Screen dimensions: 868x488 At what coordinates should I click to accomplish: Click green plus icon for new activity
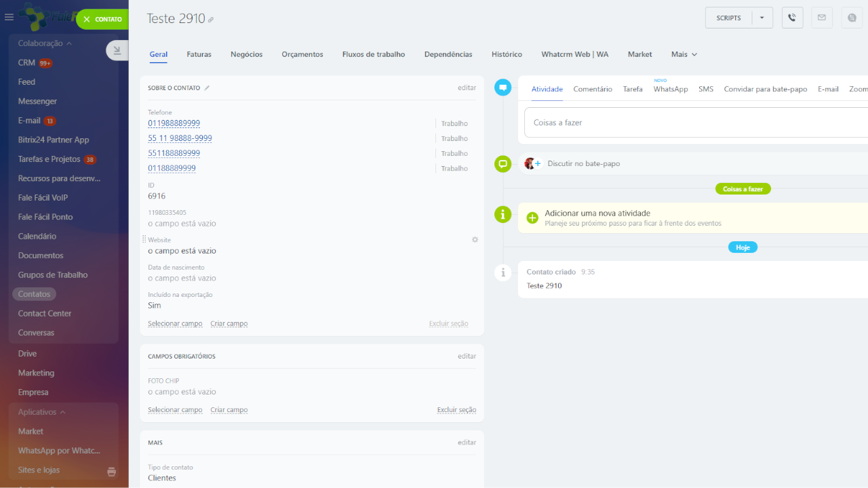click(x=532, y=218)
